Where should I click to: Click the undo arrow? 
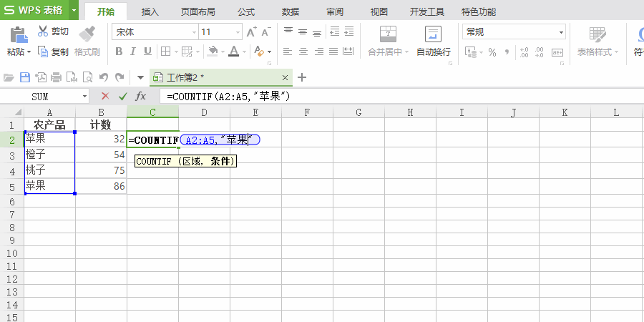(x=104, y=77)
